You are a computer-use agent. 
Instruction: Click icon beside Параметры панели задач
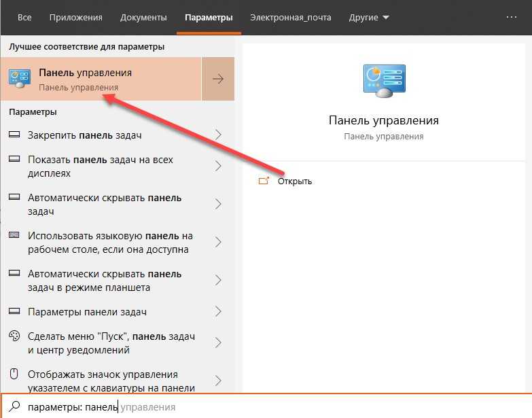click(x=14, y=311)
